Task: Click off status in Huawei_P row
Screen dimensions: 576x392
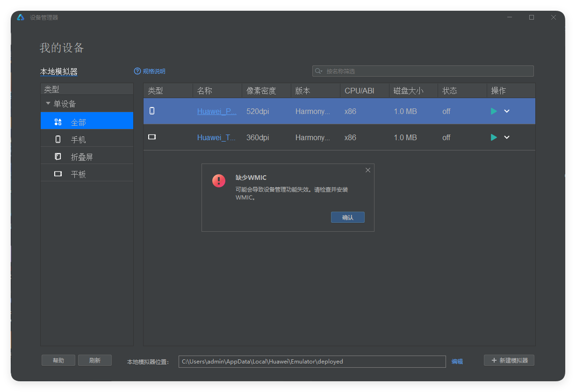Action: click(x=446, y=111)
